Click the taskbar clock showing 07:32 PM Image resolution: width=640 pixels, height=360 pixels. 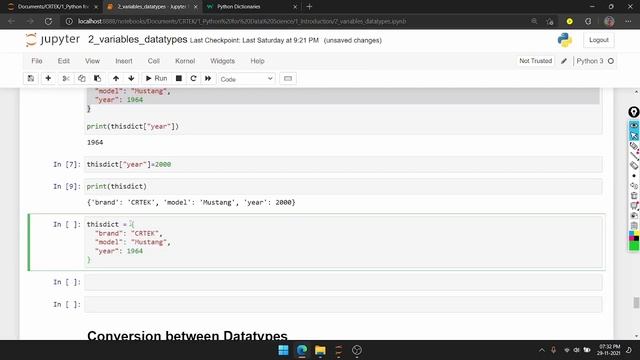[x=608, y=350]
